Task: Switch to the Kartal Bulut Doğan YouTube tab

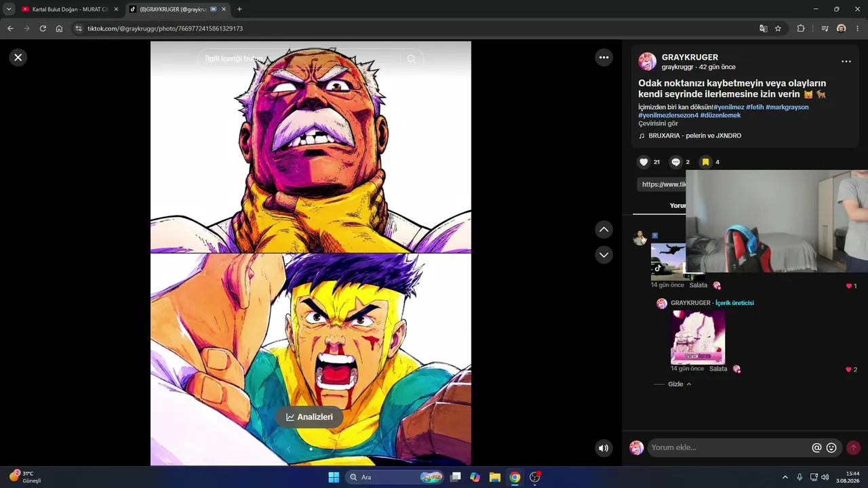Action: tap(71, 9)
